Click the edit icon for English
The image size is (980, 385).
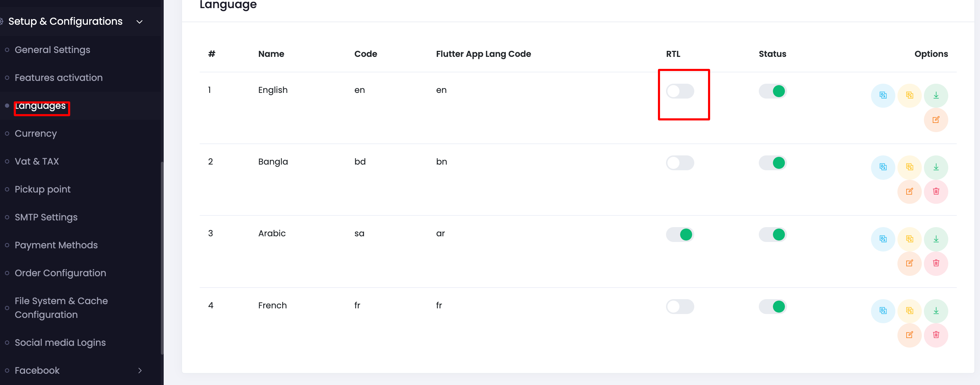936,120
